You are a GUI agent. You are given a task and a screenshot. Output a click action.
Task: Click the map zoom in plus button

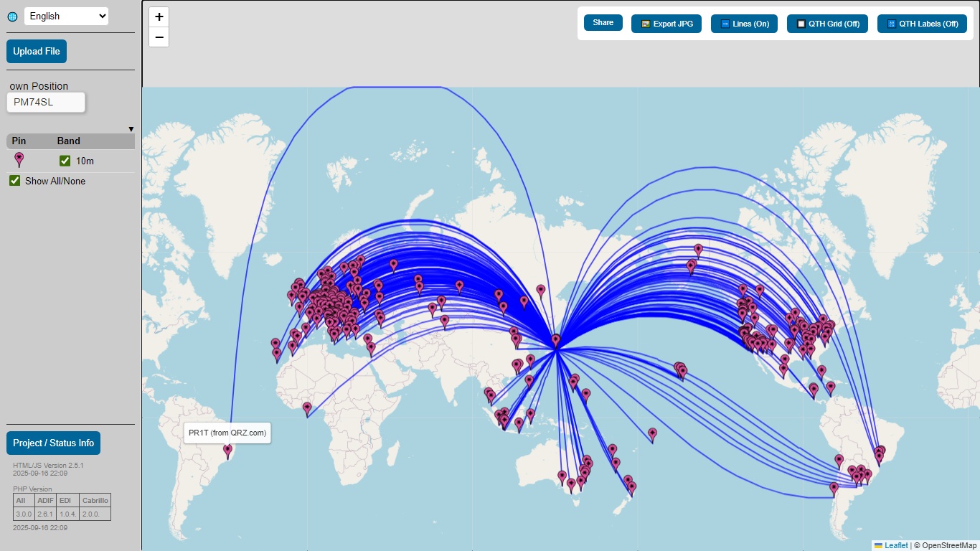point(159,17)
